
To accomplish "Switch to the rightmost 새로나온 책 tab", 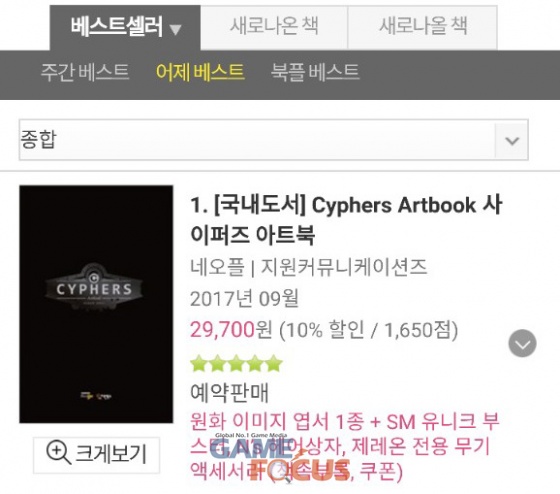I will pos(423,28).
